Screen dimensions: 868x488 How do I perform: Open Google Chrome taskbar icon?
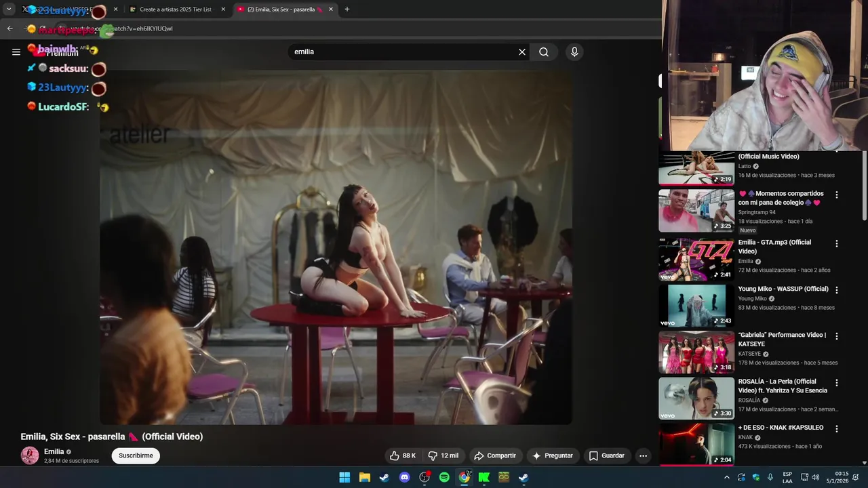tap(464, 477)
